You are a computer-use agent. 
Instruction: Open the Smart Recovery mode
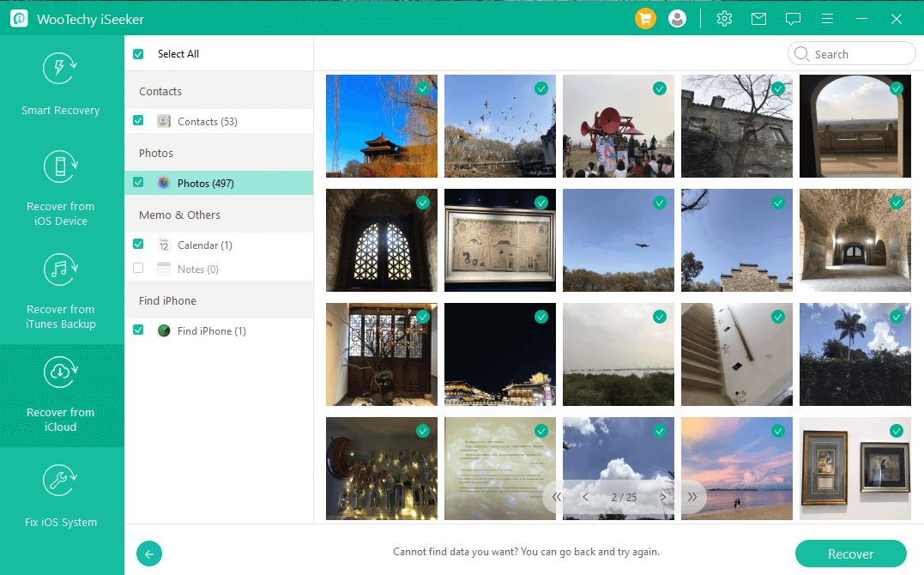coord(61,84)
